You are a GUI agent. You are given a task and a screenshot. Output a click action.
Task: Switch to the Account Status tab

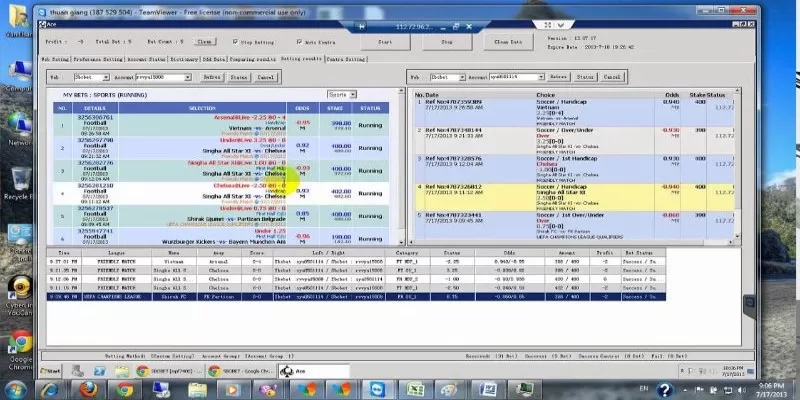tap(148, 59)
